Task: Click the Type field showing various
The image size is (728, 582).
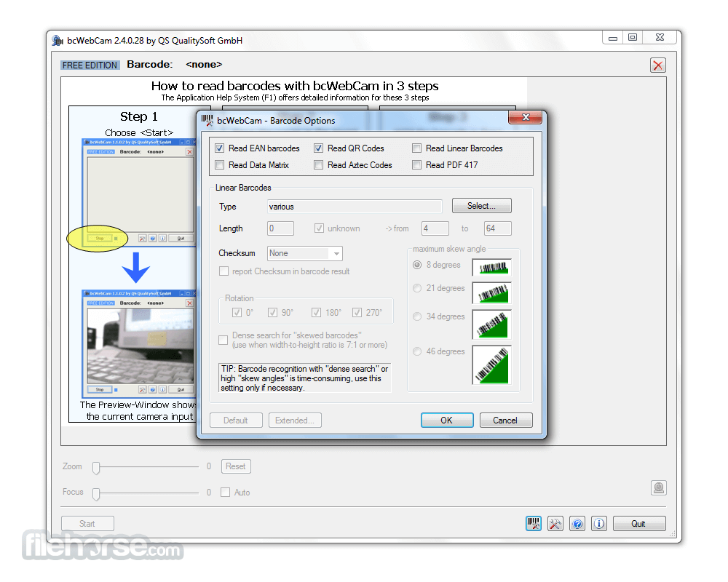Action: pyautogui.click(x=355, y=207)
